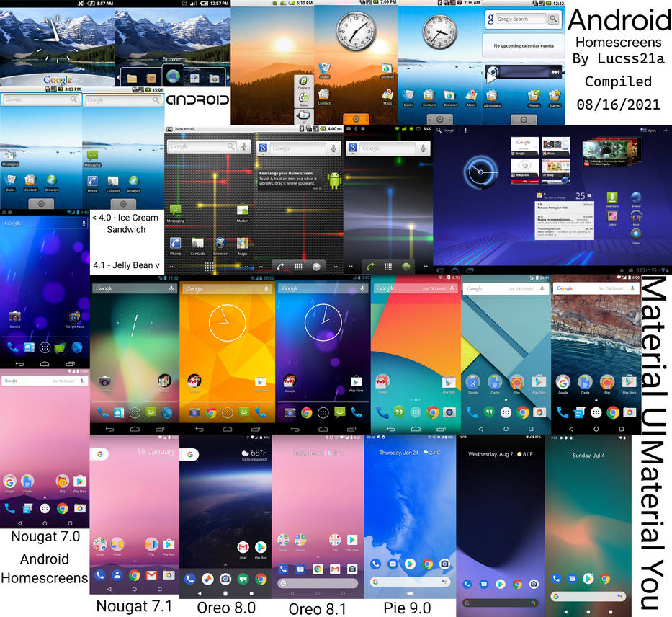The height and width of the screenshot is (617, 672).
Task: Open Chrome from the Lollipop dock
Action: coord(522,412)
